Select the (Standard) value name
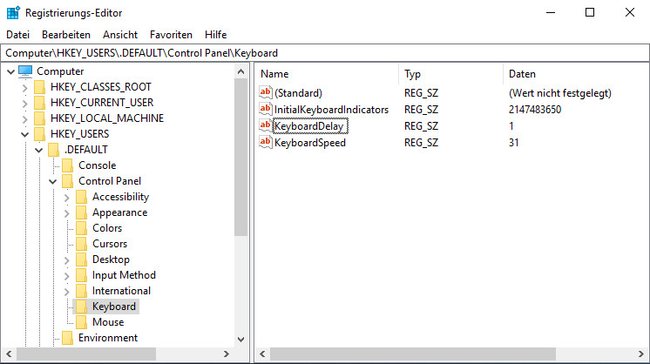 [298, 93]
